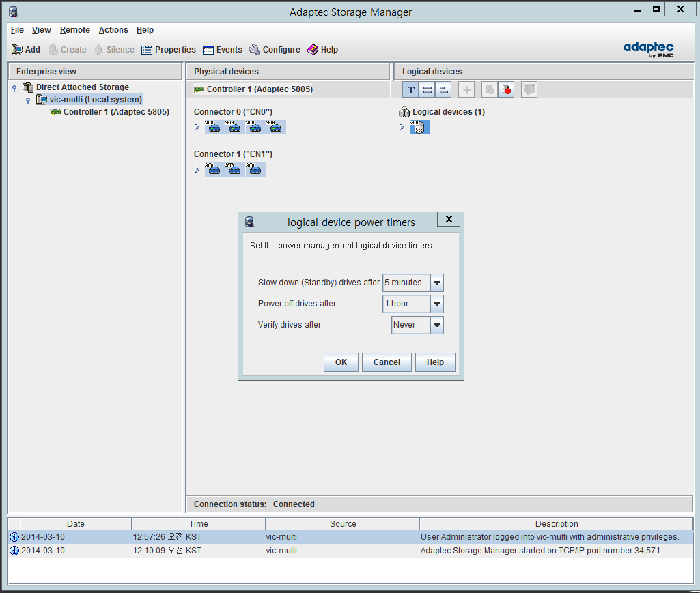
Task: Click the grayed plus create icon
Action: [x=466, y=89]
